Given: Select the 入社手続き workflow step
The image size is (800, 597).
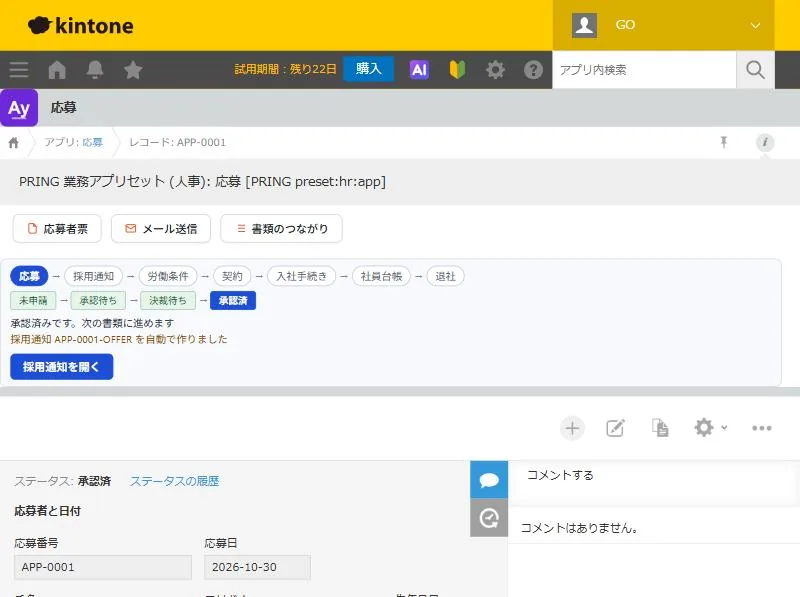Looking at the screenshot, I should pyautogui.click(x=302, y=276).
